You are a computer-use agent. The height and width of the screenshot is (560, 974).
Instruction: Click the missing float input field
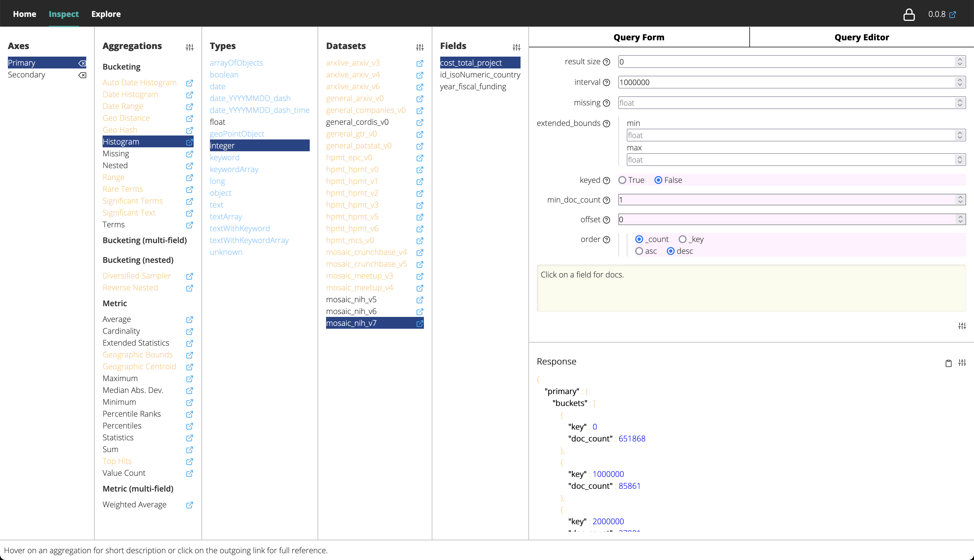[785, 103]
